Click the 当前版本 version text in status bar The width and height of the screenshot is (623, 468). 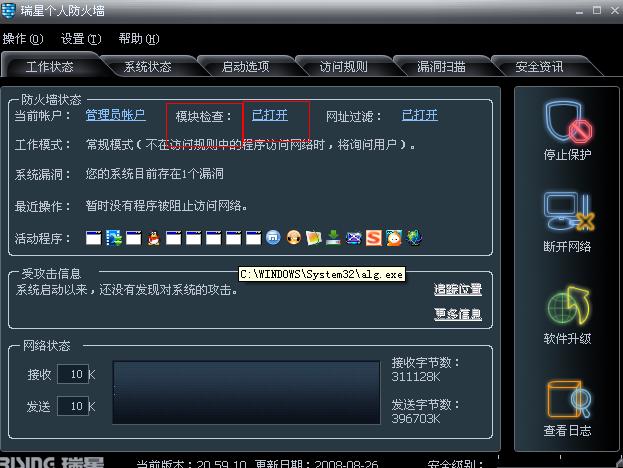coord(192,464)
